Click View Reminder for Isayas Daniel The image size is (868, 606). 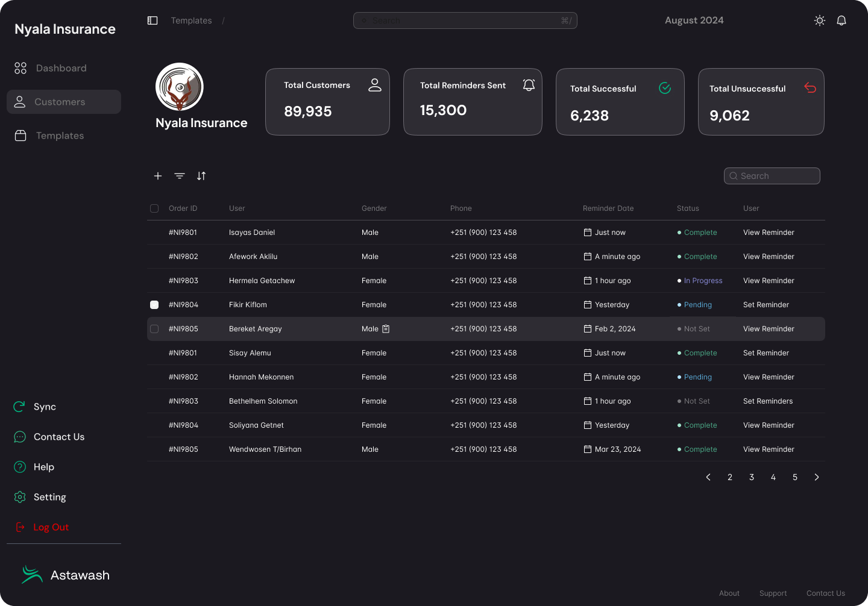pyautogui.click(x=769, y=233)
